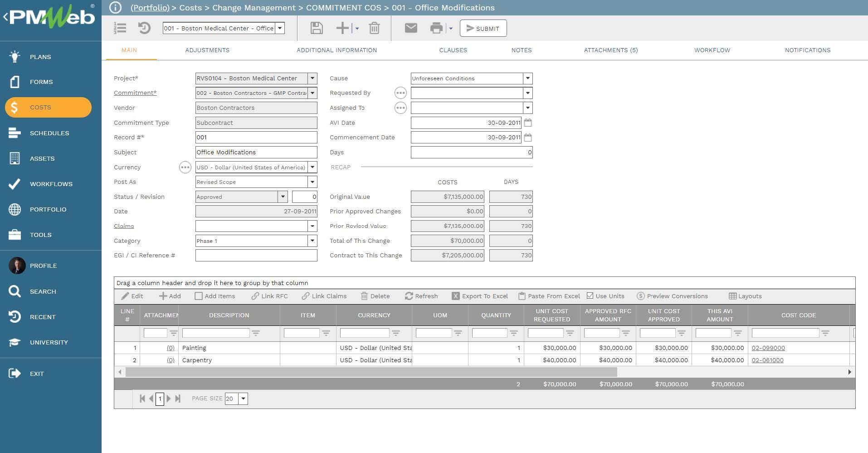
Task: Toggle the Use Units checkbox
Action: [590, 295]
